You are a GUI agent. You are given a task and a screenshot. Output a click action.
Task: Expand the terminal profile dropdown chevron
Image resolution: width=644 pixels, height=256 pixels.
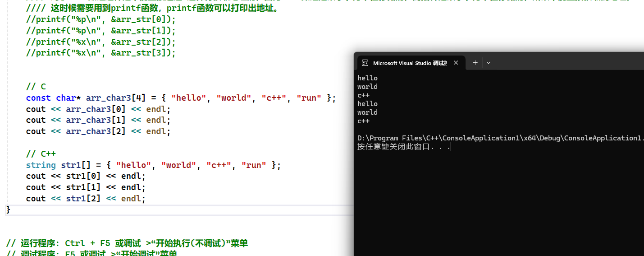click(488, 63)
